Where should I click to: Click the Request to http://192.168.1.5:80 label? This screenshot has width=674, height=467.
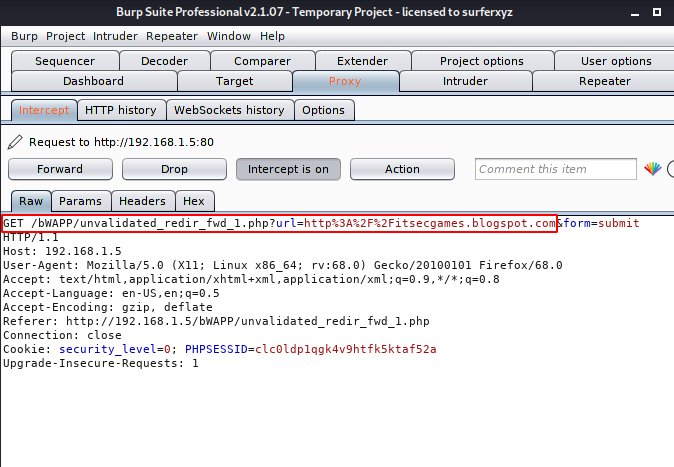tap(122, 142)
